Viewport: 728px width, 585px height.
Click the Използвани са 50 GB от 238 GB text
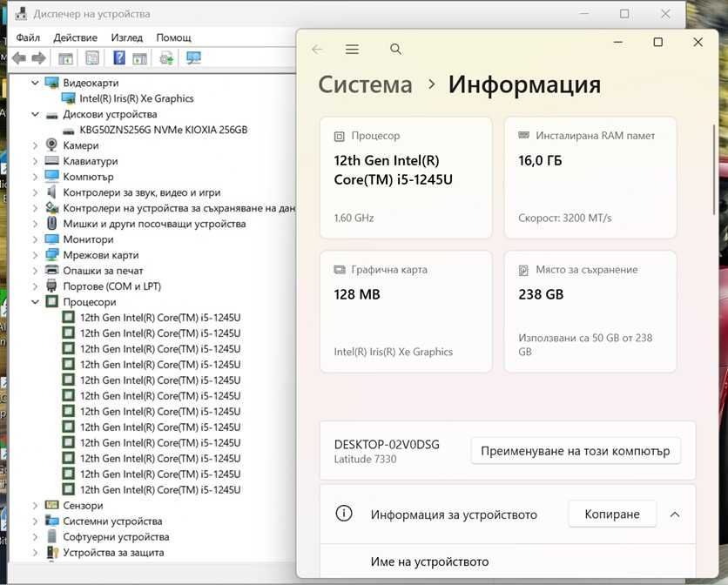click(585, 345)
